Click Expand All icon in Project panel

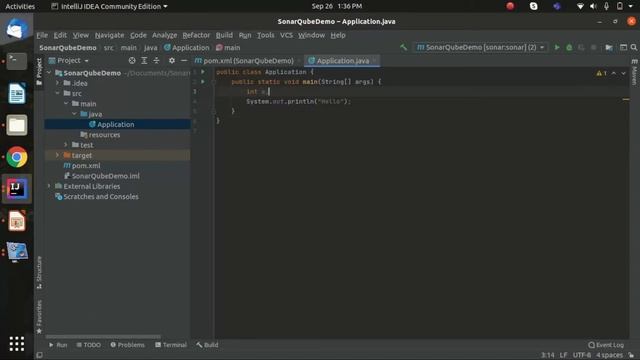coord(144,60)
